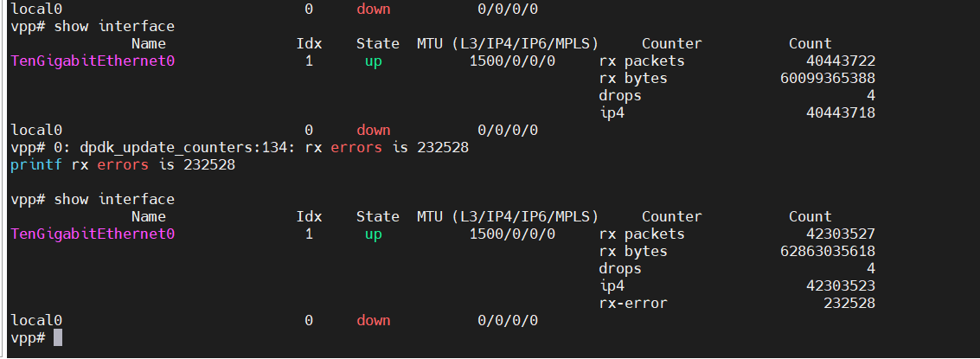
Task: Click the green 'up' state in first table
Action: pos(373,62)
